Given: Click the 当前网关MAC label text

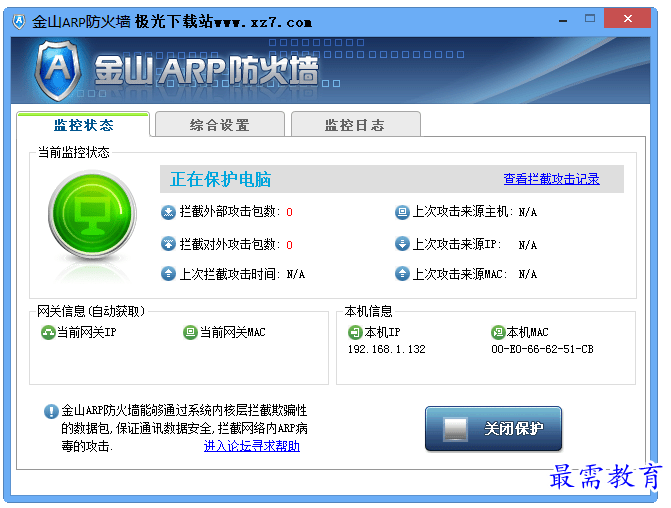Looking at the screenshot, I should [x=233, y=332].
